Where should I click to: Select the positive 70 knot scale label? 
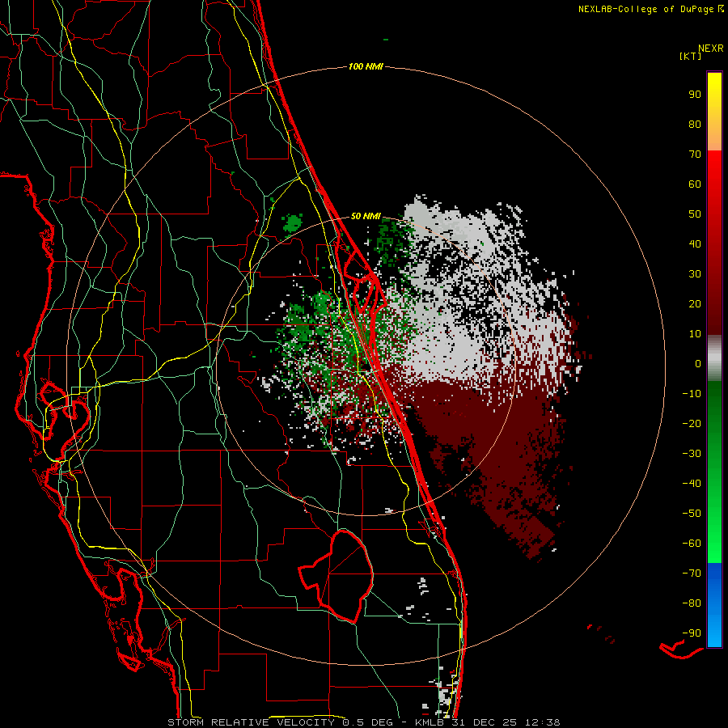[695, 154]
